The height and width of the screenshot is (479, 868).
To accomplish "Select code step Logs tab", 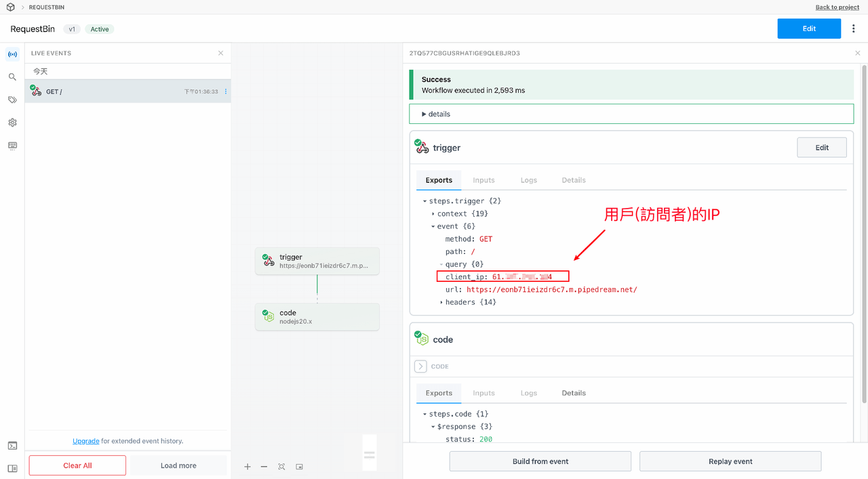I will [529, 393].
